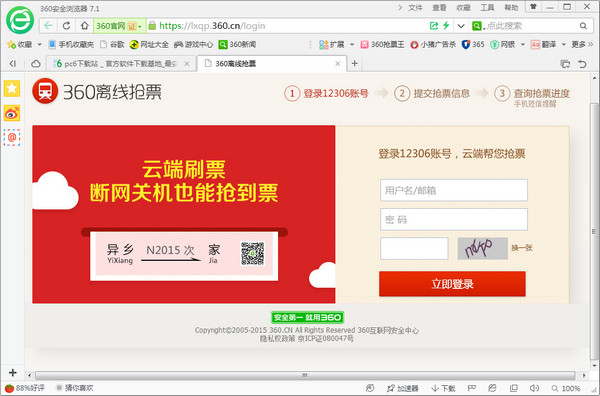Expand the address bar history dropdown
This screenshot has height=396, width=600.
pyautogui.click(x=461, y=26)
